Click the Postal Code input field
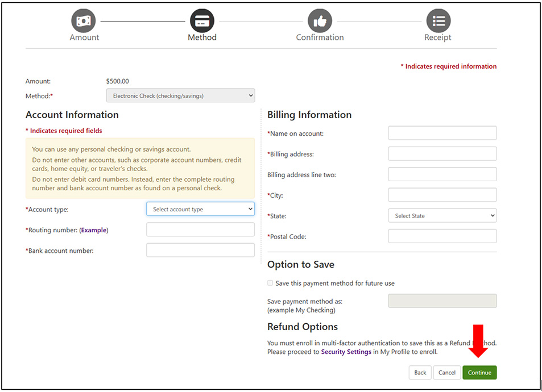This screenshot has height=392, width=542. point(442,236)
